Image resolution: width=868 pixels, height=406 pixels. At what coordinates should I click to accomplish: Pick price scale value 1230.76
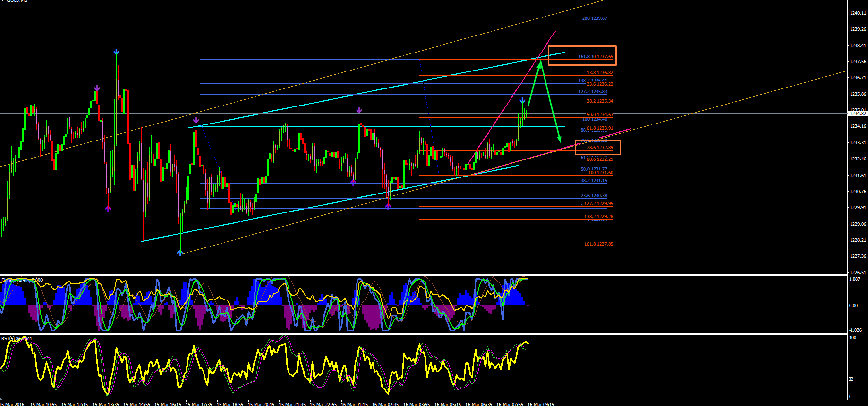[x=858, y=192]
